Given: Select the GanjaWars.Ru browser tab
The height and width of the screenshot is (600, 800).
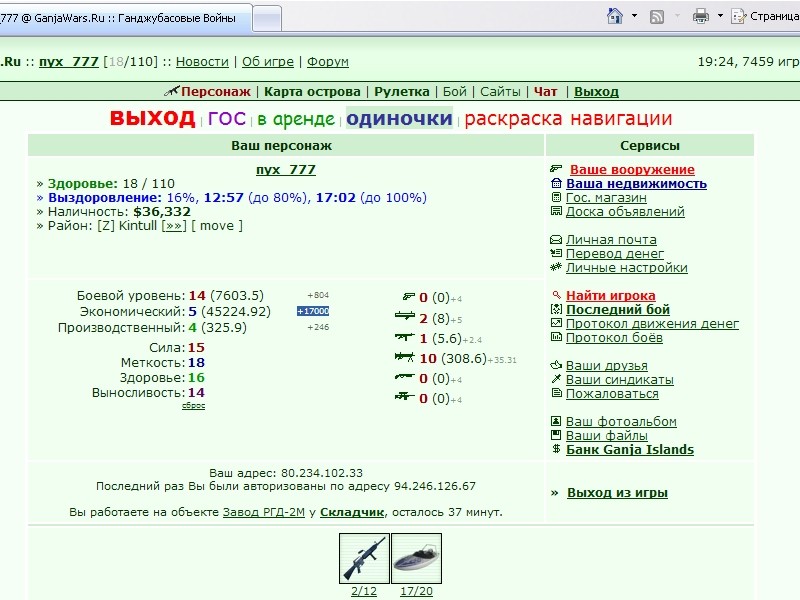Looking at the screenshot, I should tap(122, 18).
